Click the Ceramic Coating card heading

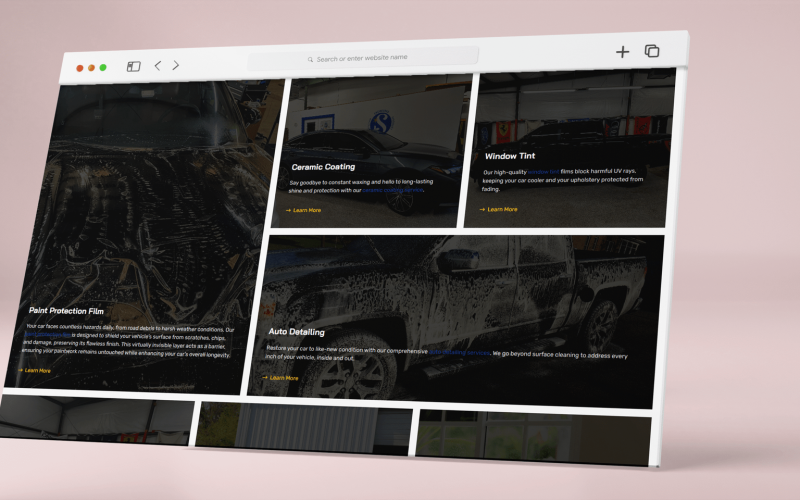(x=323, y=167)
